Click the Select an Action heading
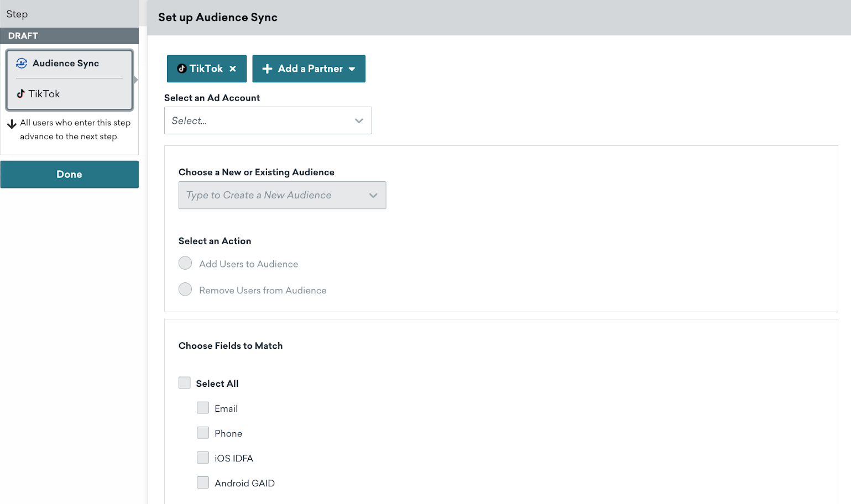The image size is (851, 504). [215, 241]
